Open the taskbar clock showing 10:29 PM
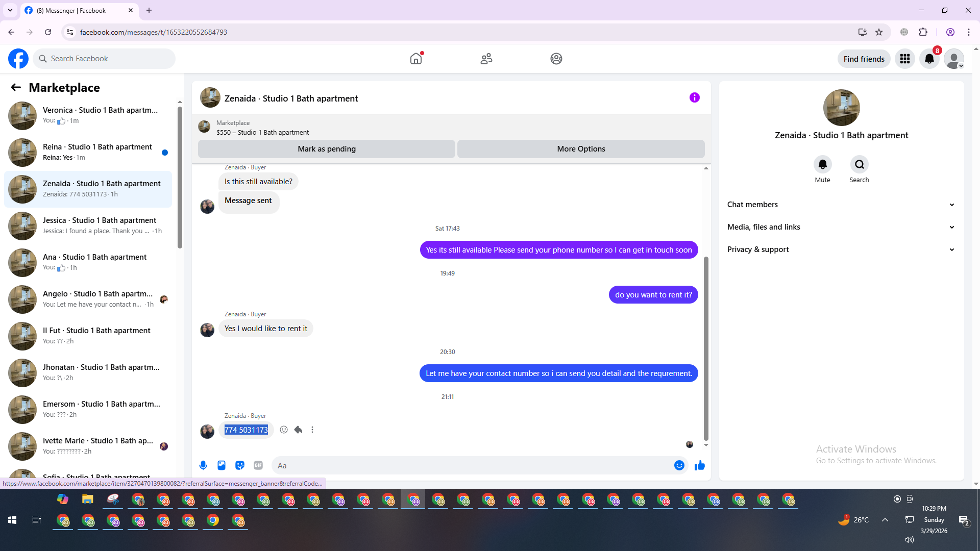The height and width of the screenshot is (551, 980). point(934,519)
